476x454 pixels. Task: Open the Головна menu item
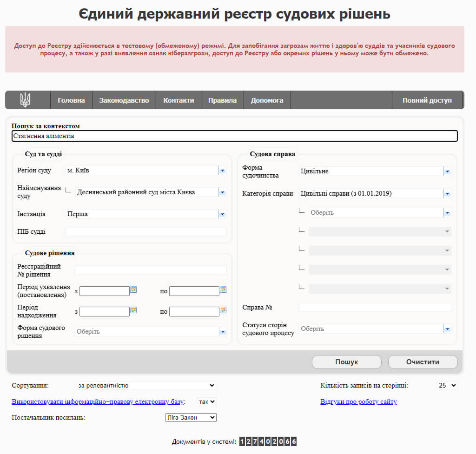coord(71,100)
